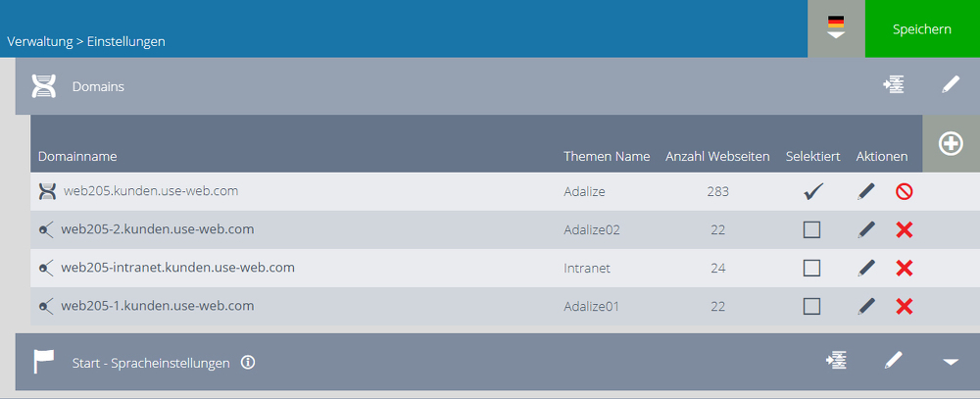Check the Selektiert box for Adalize01
The width and height of the screenshot is (980, 399).
pos(811,306)
